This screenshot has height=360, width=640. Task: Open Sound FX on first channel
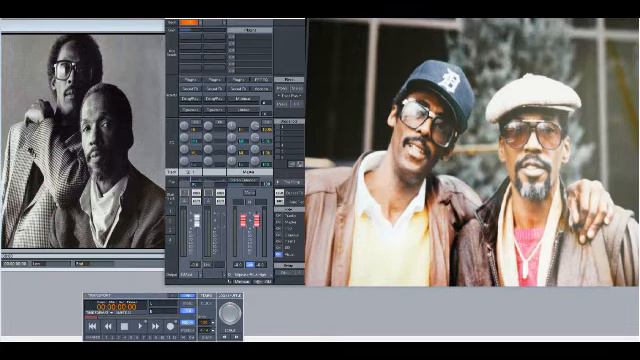click(190, 89)
